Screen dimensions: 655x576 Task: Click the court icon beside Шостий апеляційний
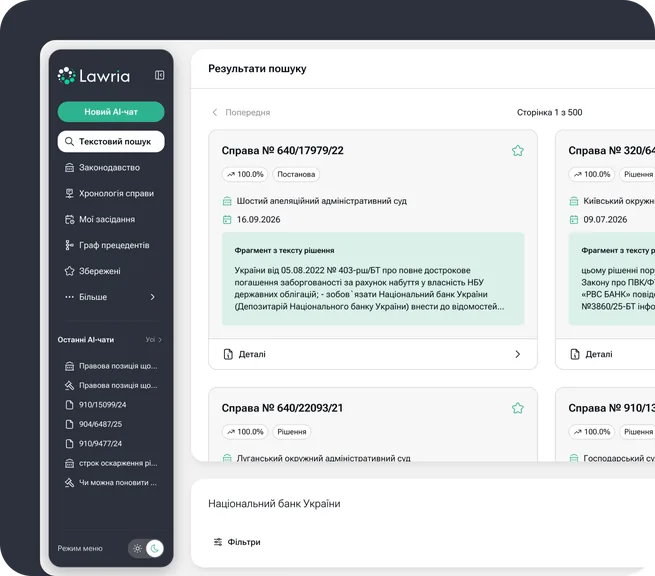(227, 201)
